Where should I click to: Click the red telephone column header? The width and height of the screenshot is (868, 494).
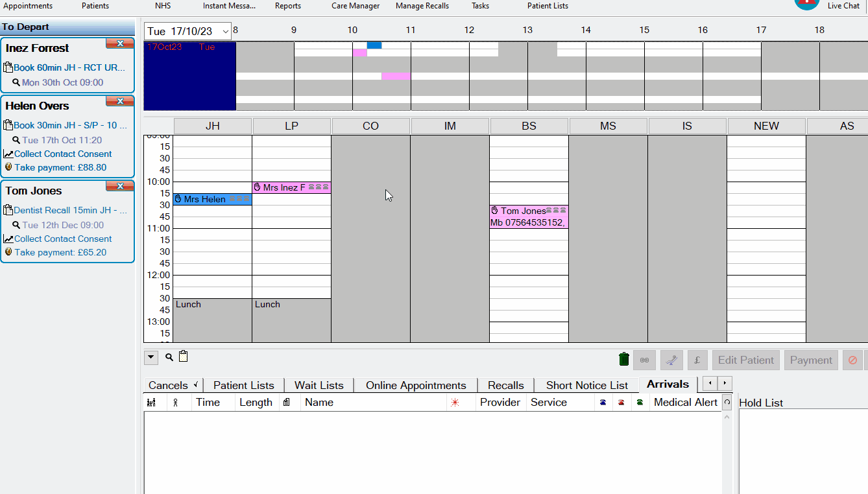621,403
